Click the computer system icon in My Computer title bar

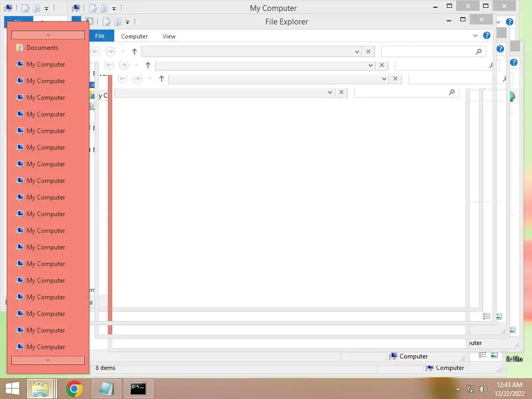click(x=76, y=8)
